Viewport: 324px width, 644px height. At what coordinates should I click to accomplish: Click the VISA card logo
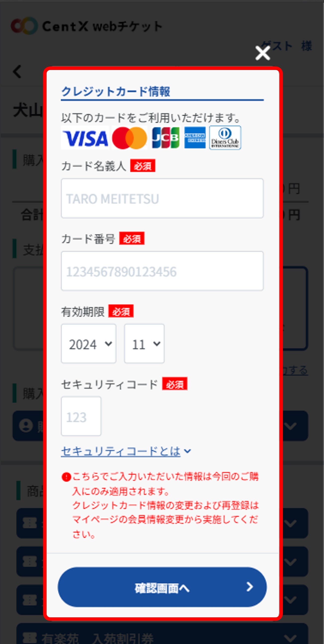click(85, 138)
